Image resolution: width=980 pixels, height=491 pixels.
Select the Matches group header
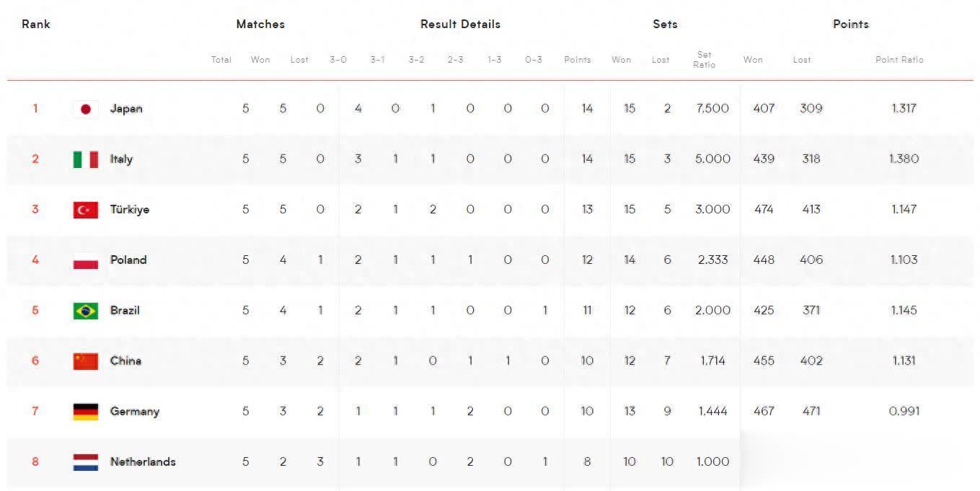click(260, 24)
